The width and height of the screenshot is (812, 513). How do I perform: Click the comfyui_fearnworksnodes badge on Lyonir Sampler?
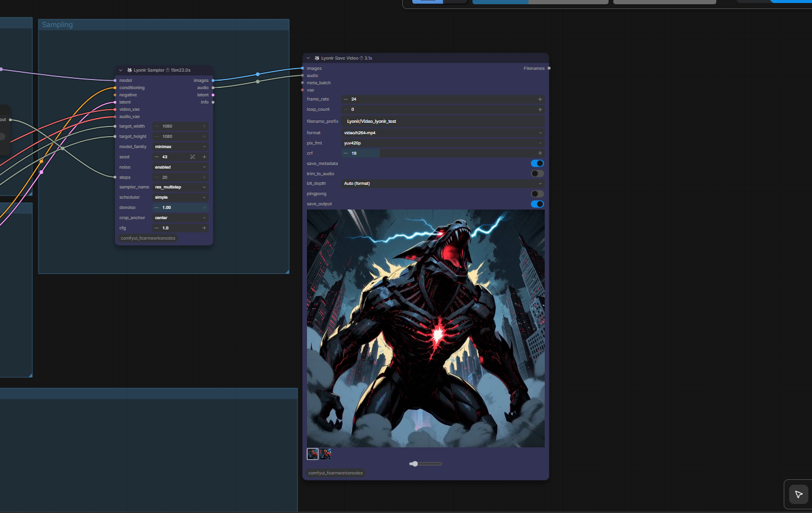(148, 238)
